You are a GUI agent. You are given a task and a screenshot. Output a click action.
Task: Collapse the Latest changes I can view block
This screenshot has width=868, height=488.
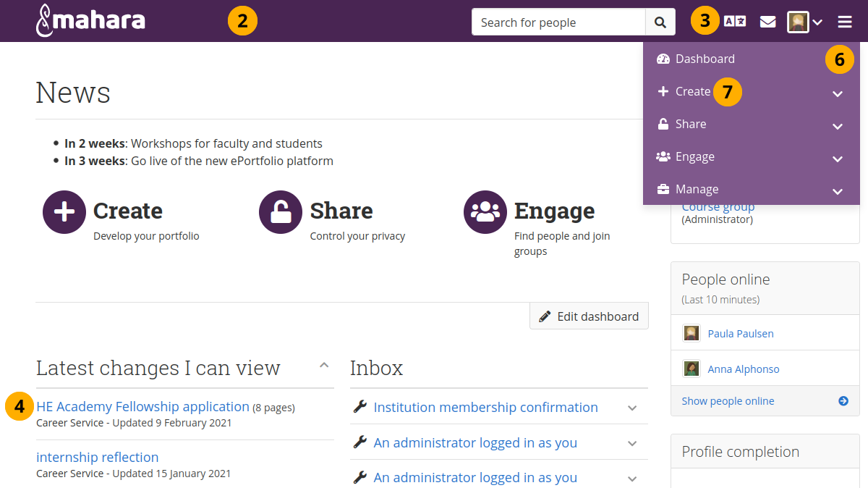click(324, 366)
